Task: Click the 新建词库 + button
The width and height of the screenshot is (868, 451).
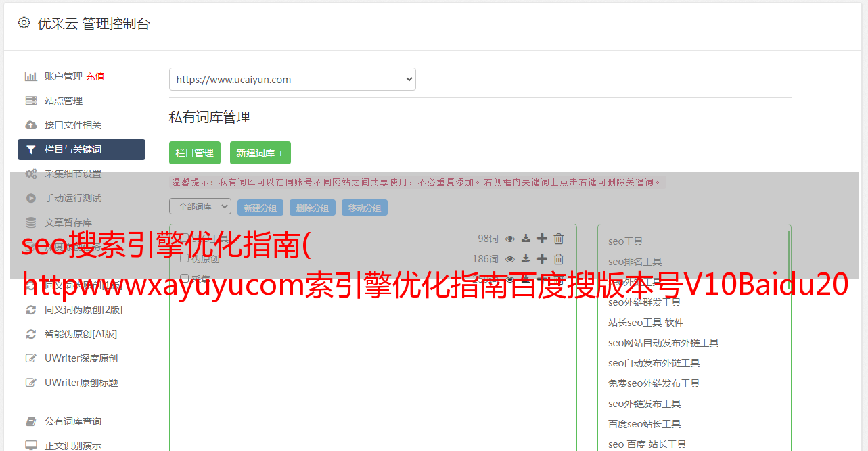Action: pos(260,153)
